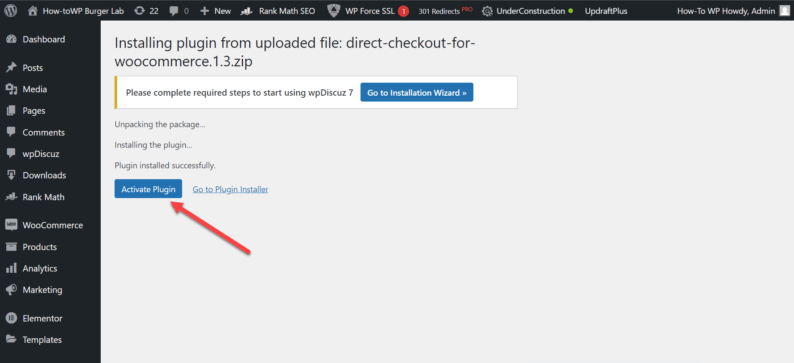This screenshot has width=794, height=363.
Task: Click the UnderConstruction gear icon
Action: 487,11
